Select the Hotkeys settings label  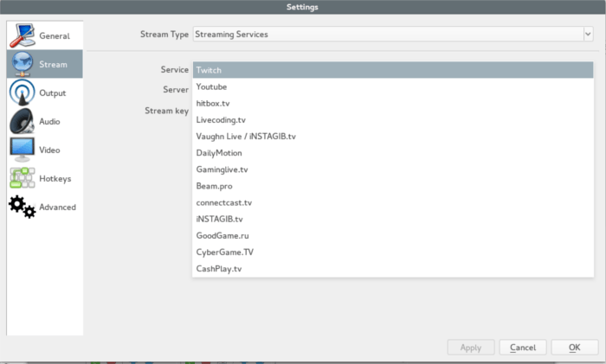coord(55,179)
